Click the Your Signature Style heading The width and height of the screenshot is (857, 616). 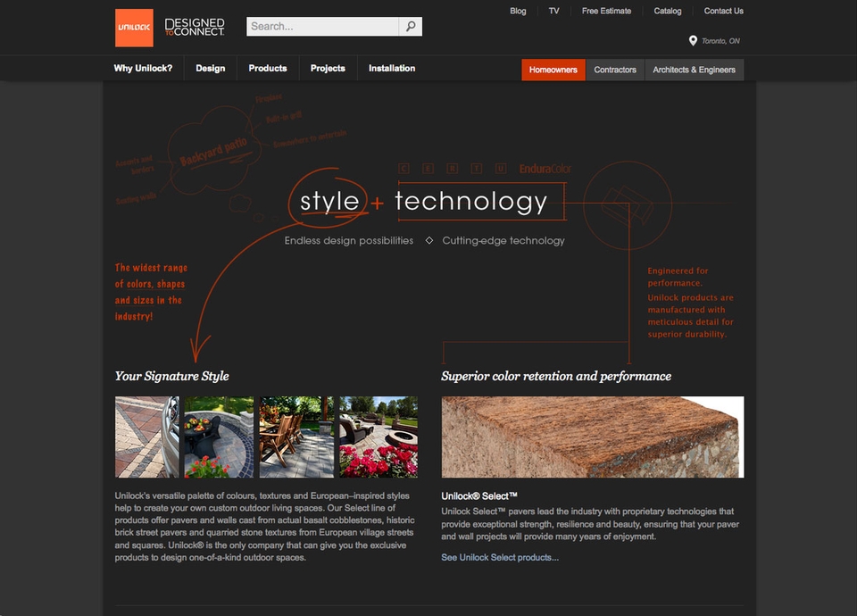pos(171,376)
